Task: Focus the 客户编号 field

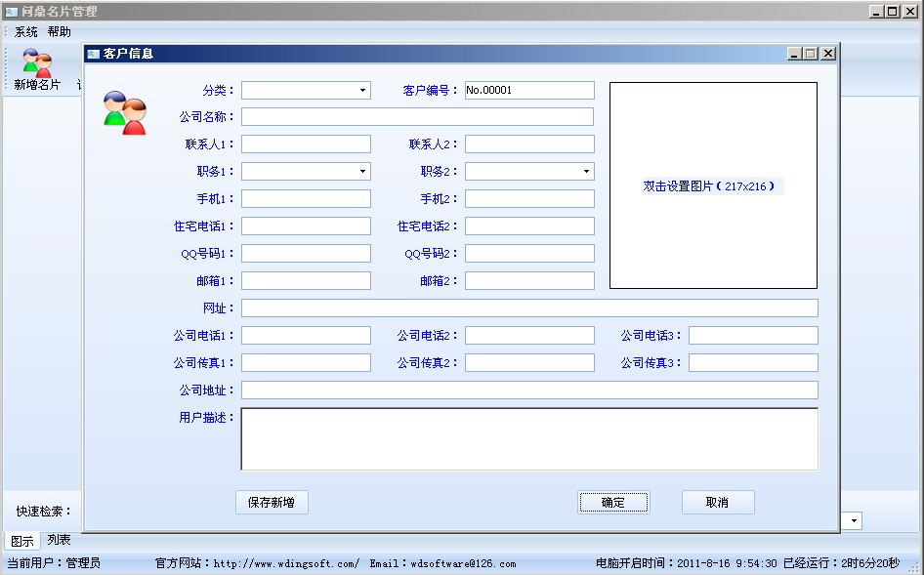Action: (529, 90)
